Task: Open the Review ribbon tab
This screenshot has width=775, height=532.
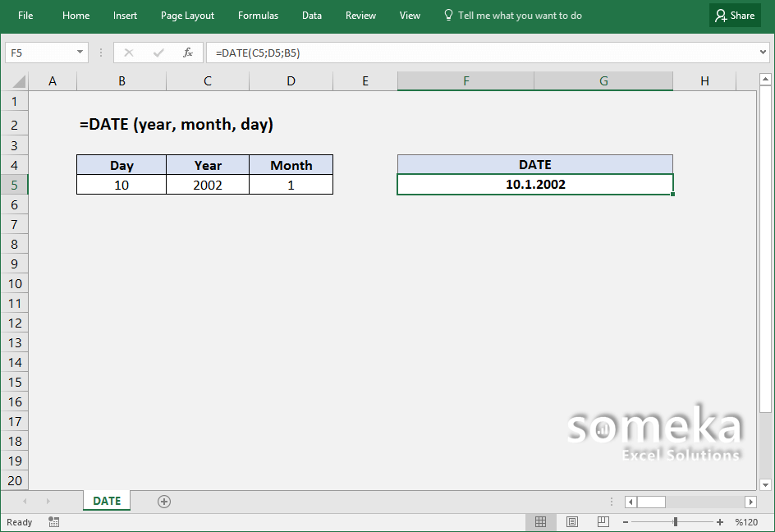Action: click(x=360, y=16)
